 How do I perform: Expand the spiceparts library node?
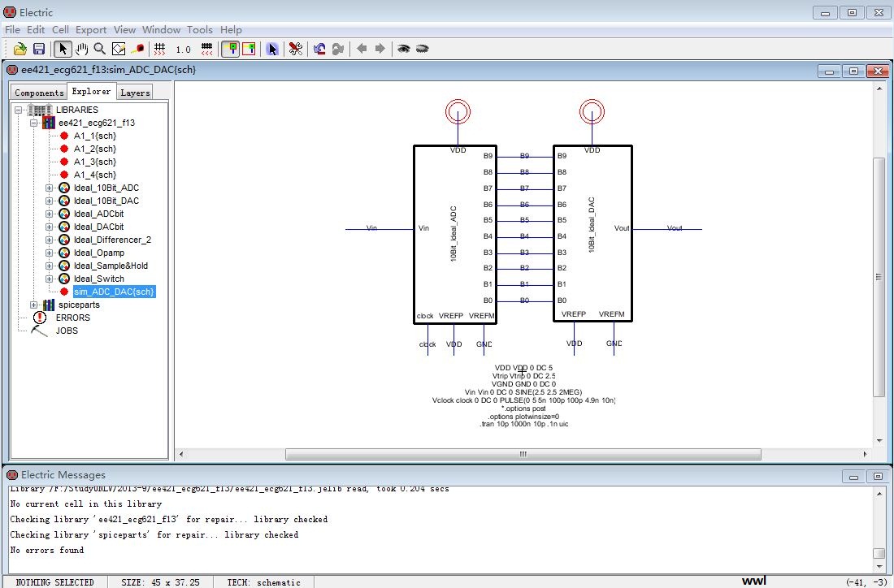(x=34, y=305)
